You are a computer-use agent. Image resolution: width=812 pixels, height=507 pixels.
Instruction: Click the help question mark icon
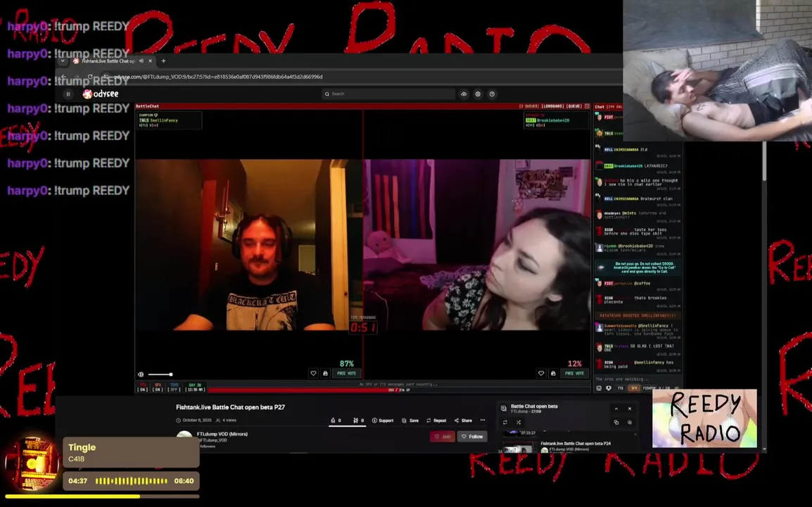492,94
